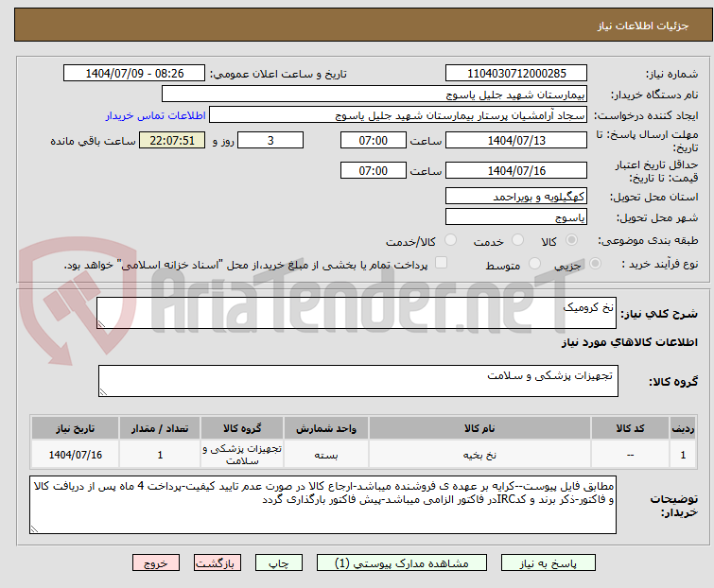Select the کالا/خدمت radio button

tap(450, 240)
